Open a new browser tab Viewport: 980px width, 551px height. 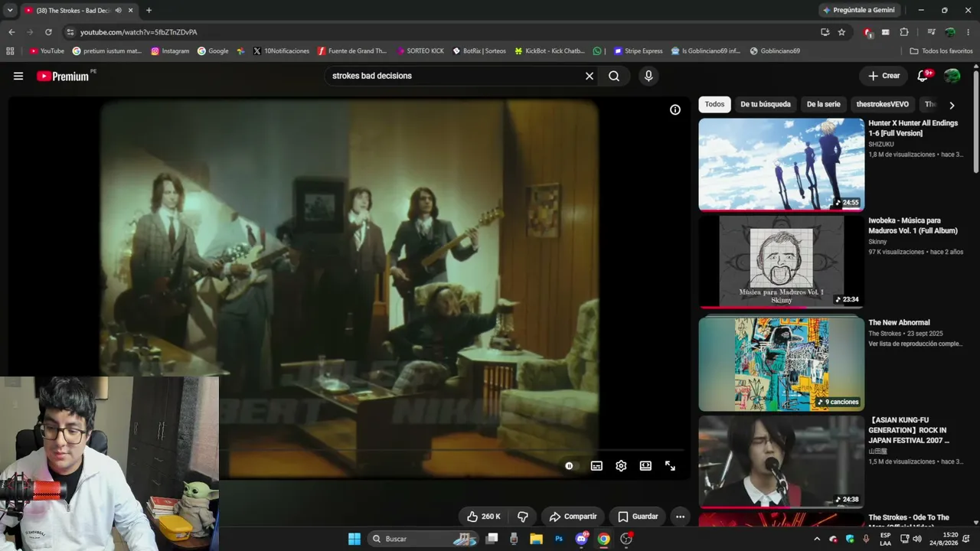149,11
